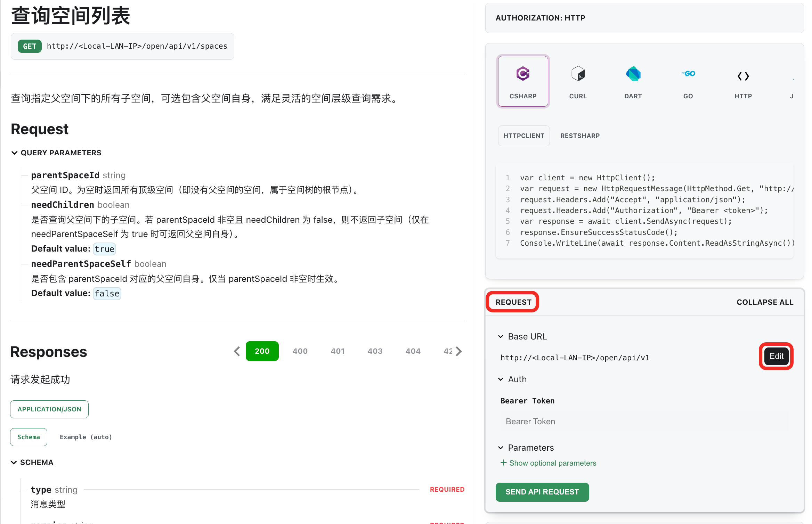Viewport: 812px width, 524px height.
Task: Click Edit for the Base URL
Action: click(776, 356)
